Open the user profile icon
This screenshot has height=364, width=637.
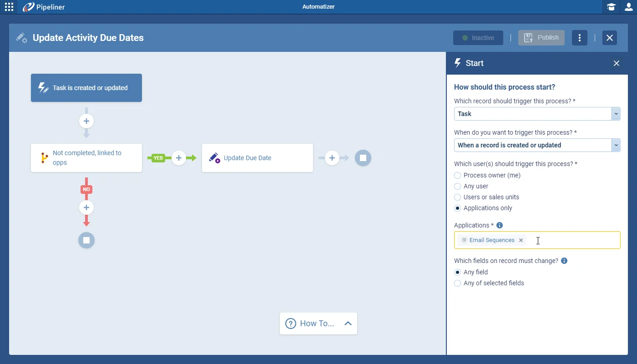[x=628, y=7]
